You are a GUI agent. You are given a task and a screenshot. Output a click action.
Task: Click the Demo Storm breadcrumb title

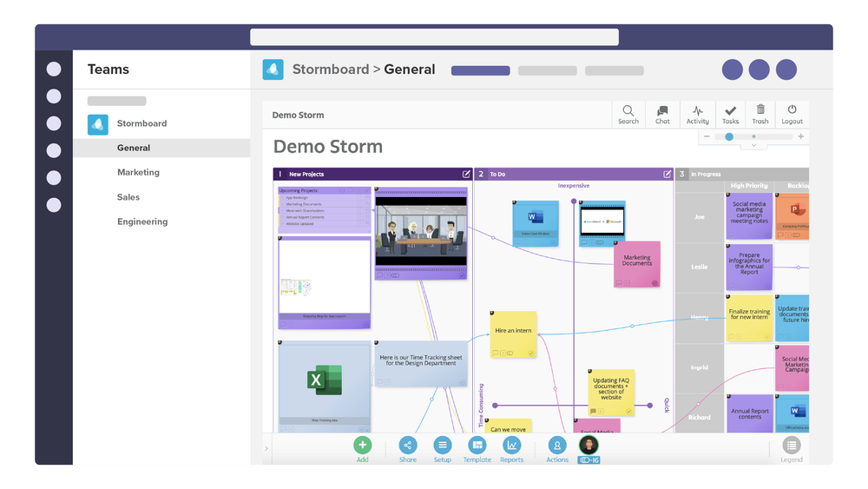coord(298,116)
